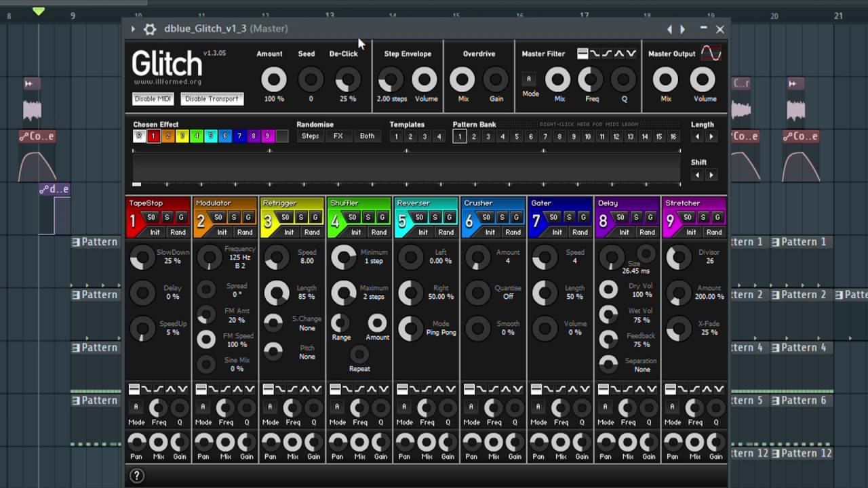Toggle Shuffler S button
The width and height of the screenshot is (868, 488).
pos(368,218)
